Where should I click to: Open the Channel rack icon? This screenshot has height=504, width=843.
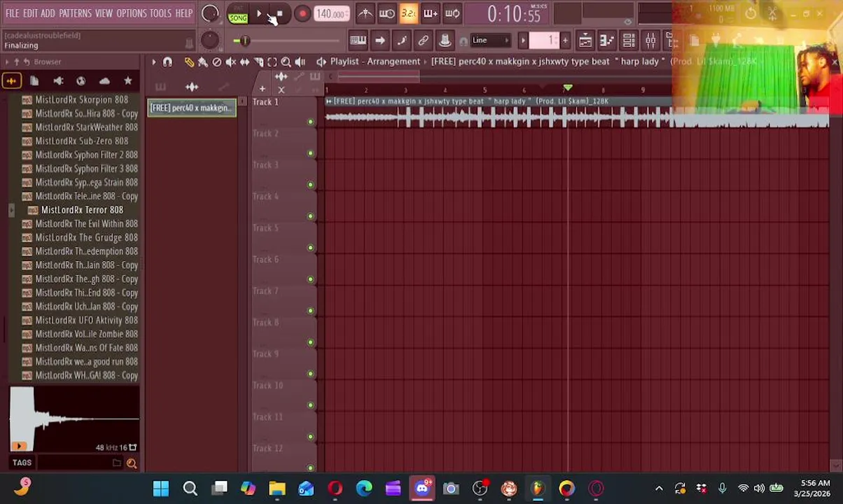pyautogui.click(x=629, y=41)
